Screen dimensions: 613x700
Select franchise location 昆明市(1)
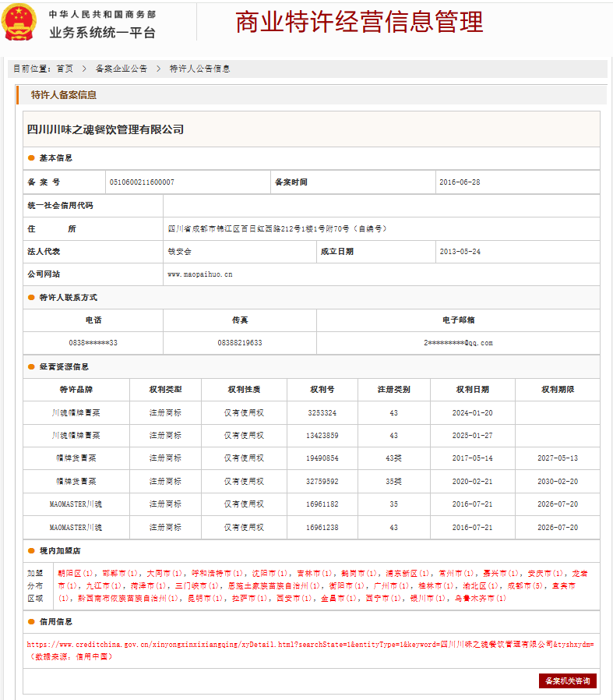(206, 598)
